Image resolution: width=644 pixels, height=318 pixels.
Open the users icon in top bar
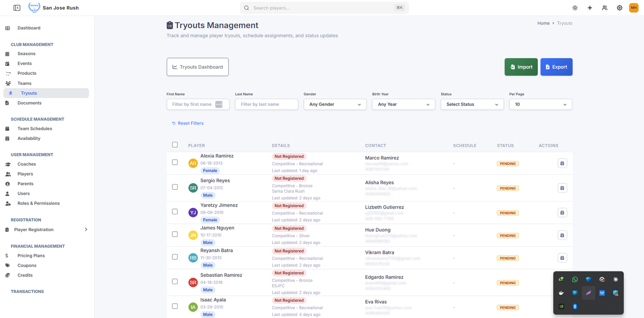[605, 8]
